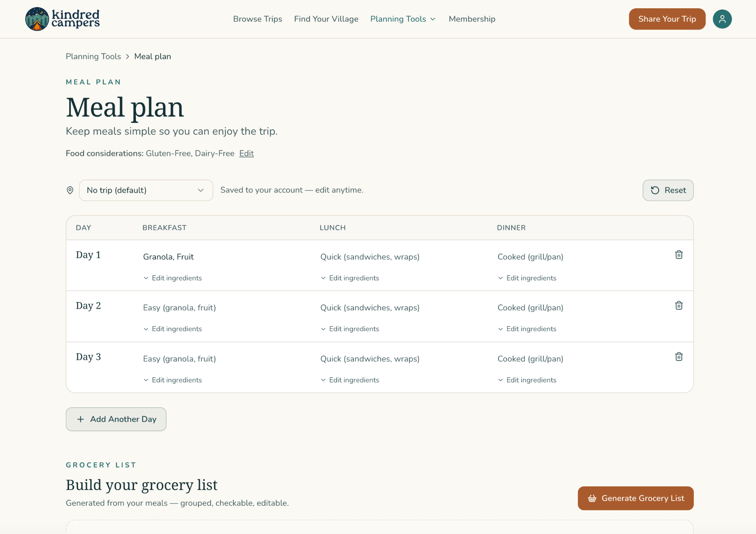The height and width of the screenshot is (534, 756).
Task: Go back to Planning Tools breadcrumb
Action: [x=93, y=56]
